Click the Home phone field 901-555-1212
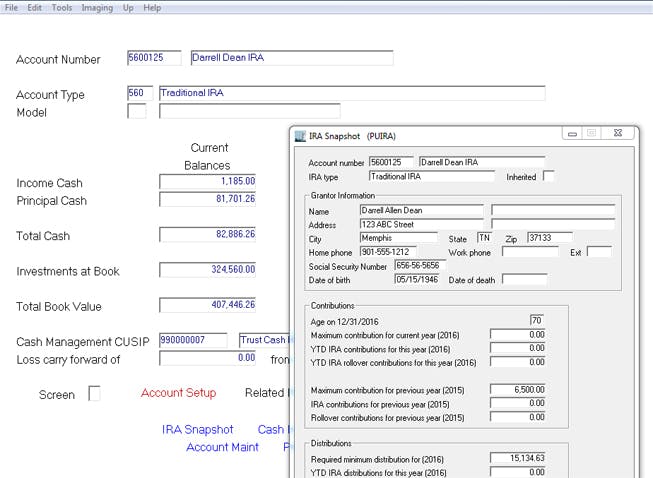The height and width of the screenshot is (478, 653). 388,252
